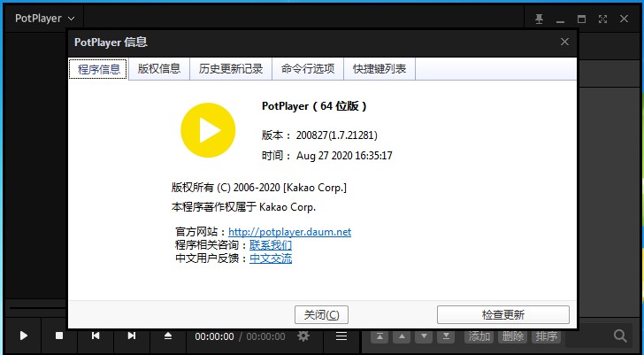
Task: Click the Eject/Open file icon
Action: point(168,336)
